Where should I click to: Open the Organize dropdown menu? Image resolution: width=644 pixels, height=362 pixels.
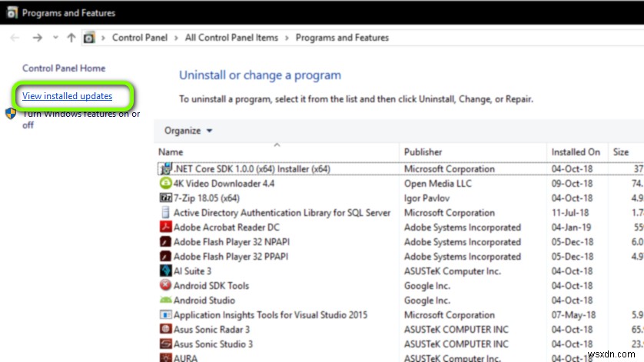tap(188, 131)
